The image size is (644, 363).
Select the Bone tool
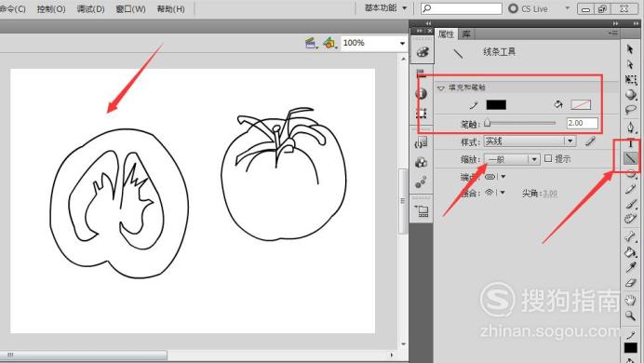[630, 236]
